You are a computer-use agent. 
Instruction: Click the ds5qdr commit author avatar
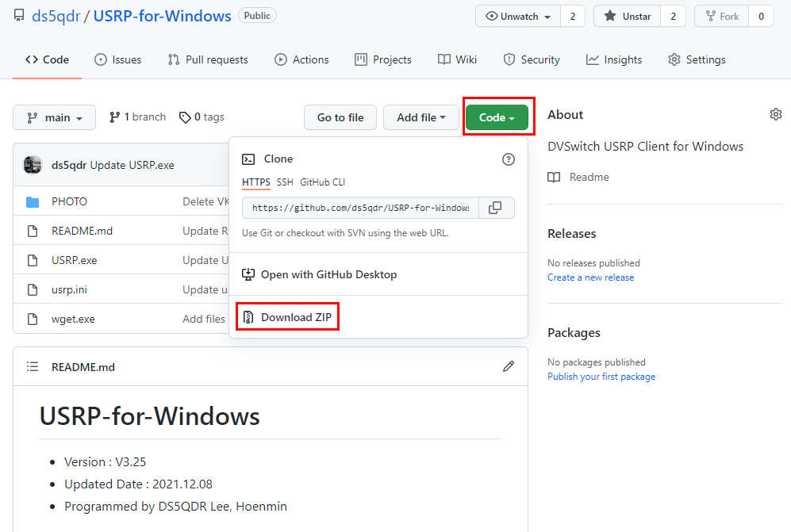33,165
